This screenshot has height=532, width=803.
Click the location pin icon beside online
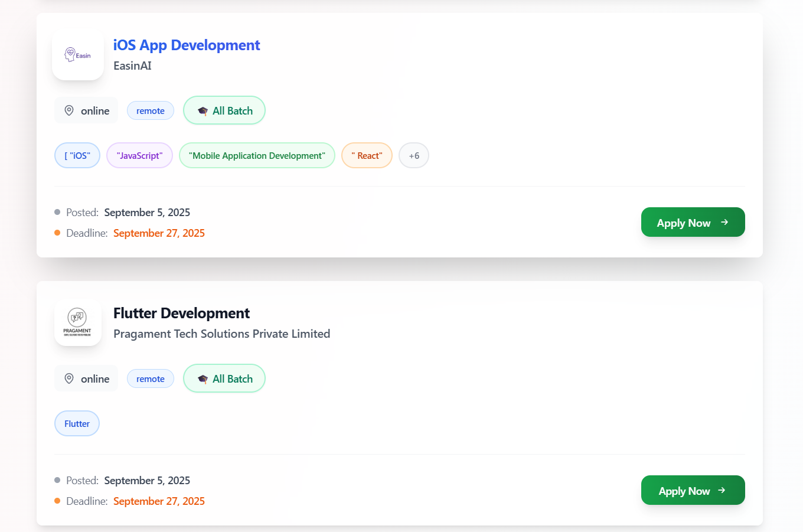pyautogui.click(x=69, y=110)
